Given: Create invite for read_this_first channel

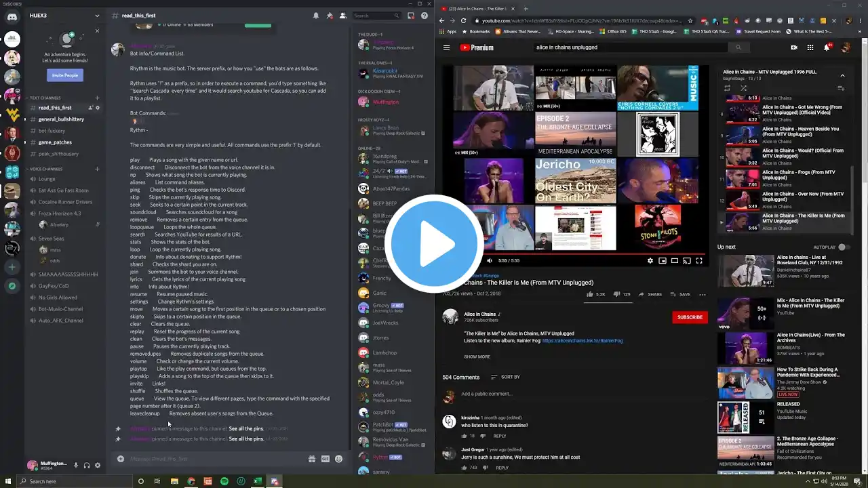Looking at the screenshot, I should pyautogui.click(x=90, y=108).
